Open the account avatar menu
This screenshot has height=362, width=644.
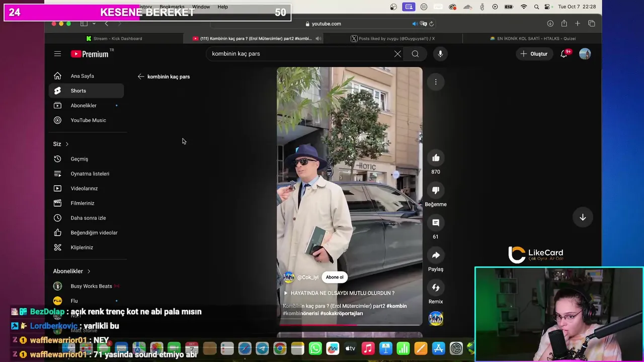click(x=585, y=54)
